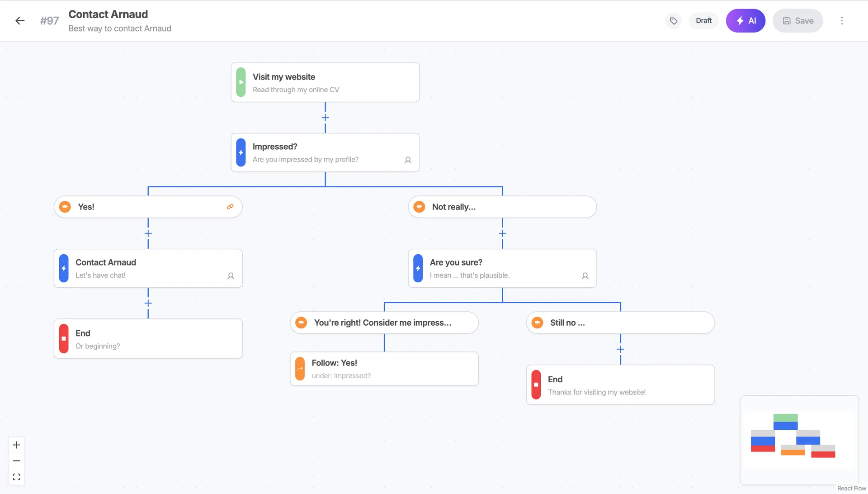Add a step below Not really... branch
This screenshot has height=494, width=868.
(x=502, y=233)
